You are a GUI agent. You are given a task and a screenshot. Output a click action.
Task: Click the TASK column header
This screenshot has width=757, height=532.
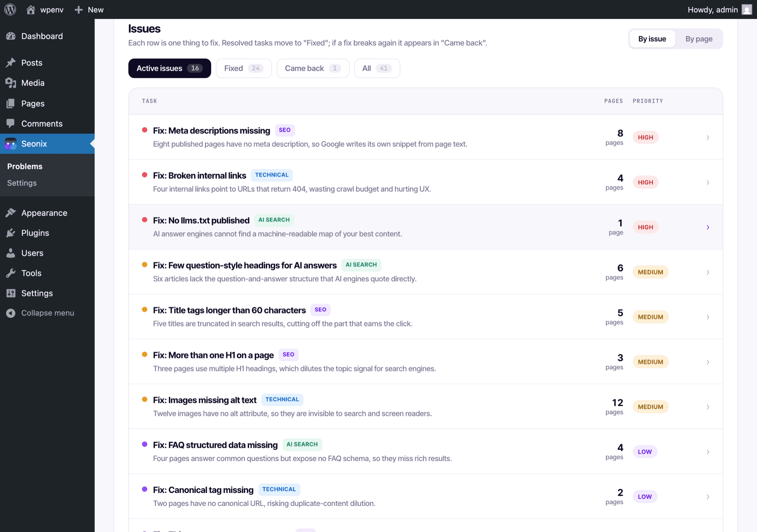point(149,101)
